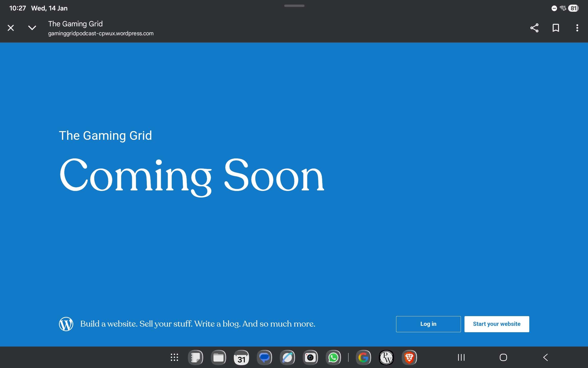Open the app drawer grid
Screen dimensions: 588x368
pos(174,358)
